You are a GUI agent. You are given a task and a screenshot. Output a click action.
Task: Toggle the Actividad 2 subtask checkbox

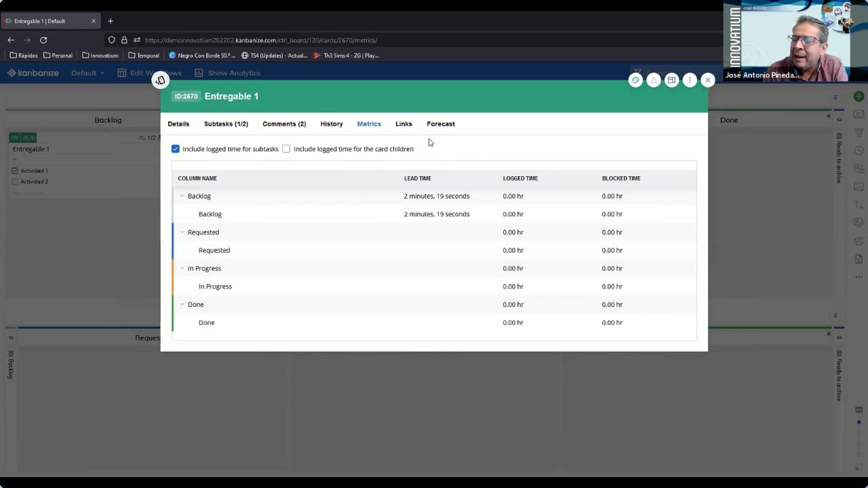(16, 182)
